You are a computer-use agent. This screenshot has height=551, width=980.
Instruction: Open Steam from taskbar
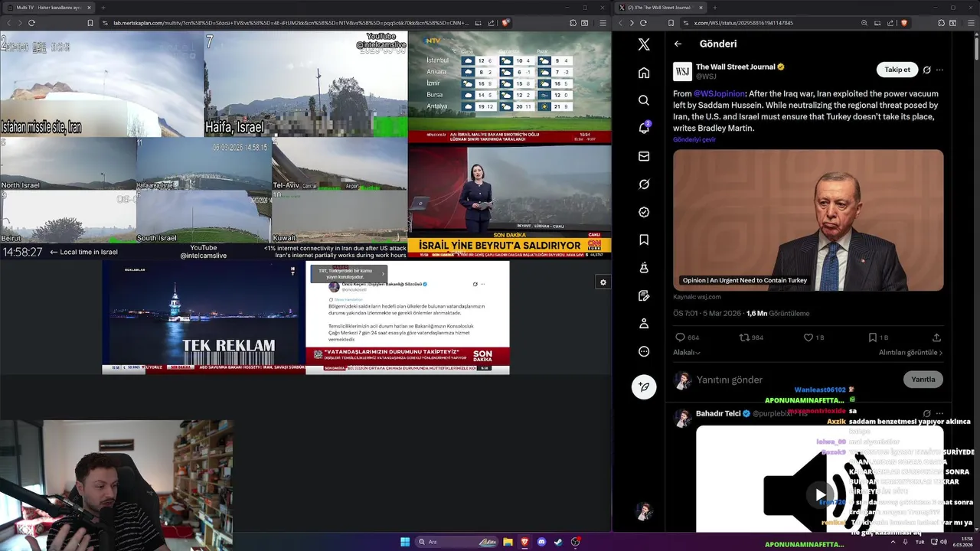[x=558, y=542]
